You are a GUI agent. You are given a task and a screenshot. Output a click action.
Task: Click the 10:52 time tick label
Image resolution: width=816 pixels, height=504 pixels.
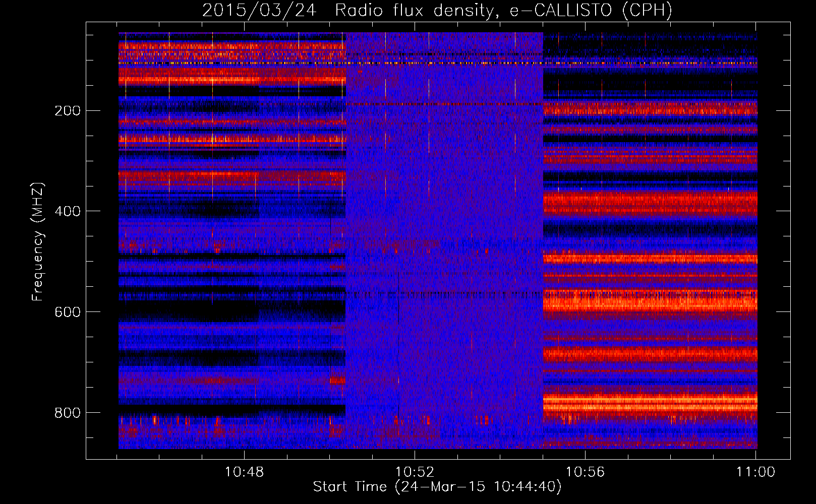coord(415,472)
